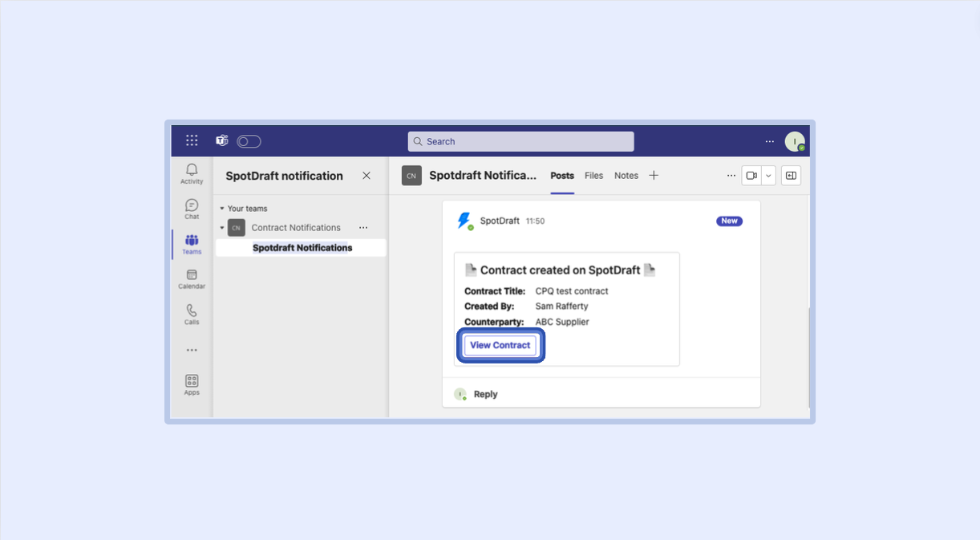
Task: Show more apps ellipsis in sidebar
Action: [x=192, y=350]
